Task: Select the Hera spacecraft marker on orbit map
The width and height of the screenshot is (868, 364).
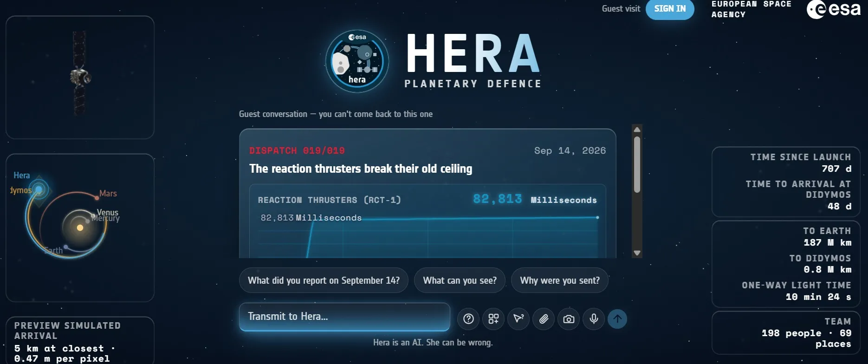Action: coord(39,189)
